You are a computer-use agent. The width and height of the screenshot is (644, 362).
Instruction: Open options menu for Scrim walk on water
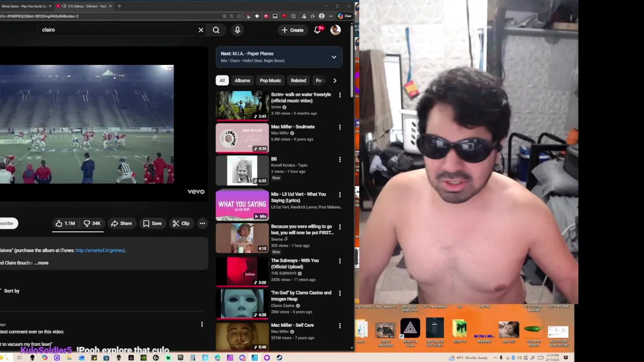(x=340, y=95)
